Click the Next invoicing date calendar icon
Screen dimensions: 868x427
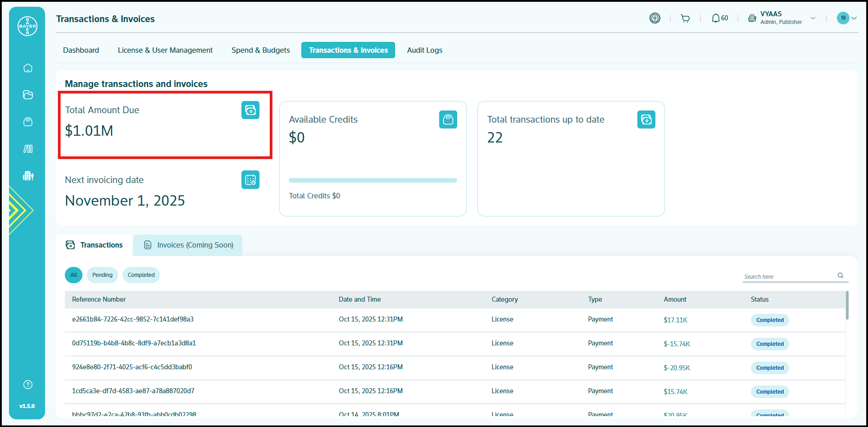pos(250,180)
